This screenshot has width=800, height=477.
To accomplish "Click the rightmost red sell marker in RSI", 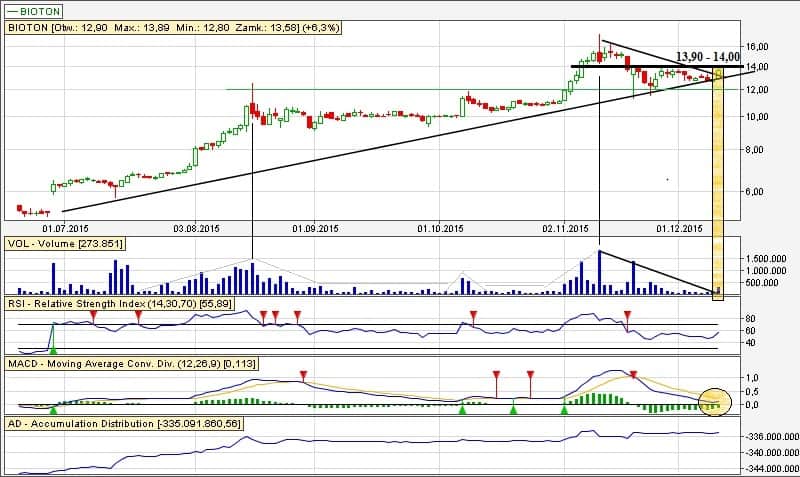I will click(x=627, y=315).
